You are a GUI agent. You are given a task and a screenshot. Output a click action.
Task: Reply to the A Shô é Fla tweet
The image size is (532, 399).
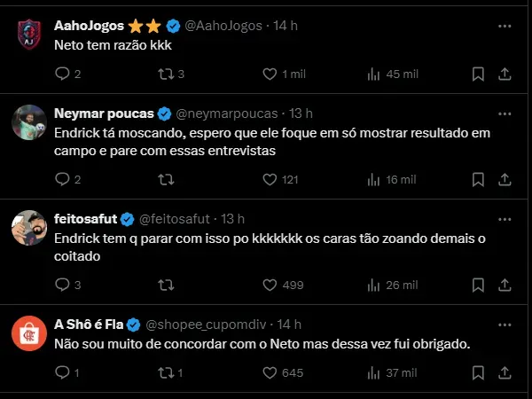pyautogui.click(x=62, y=374)
